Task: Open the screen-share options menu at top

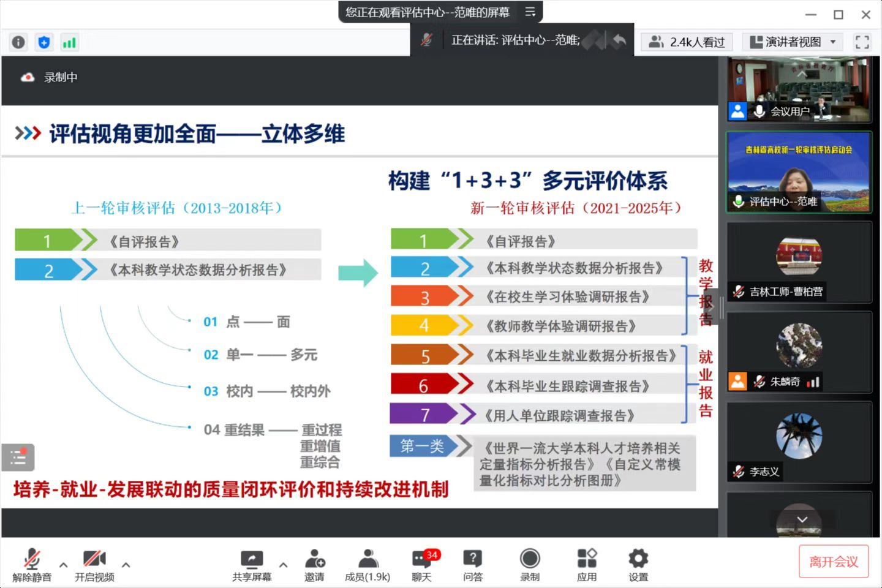Action: click(530, 12)
